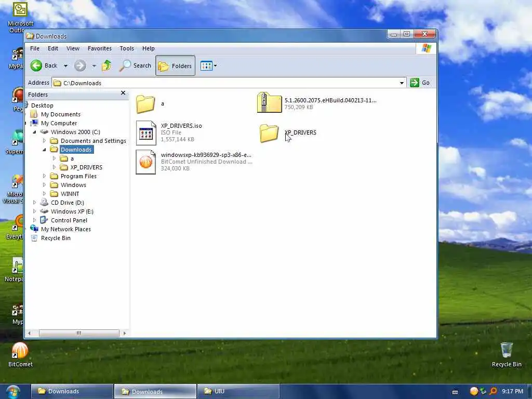Open the File menu
The height and width of the screenshot is (399, 532).
(35, 48)
